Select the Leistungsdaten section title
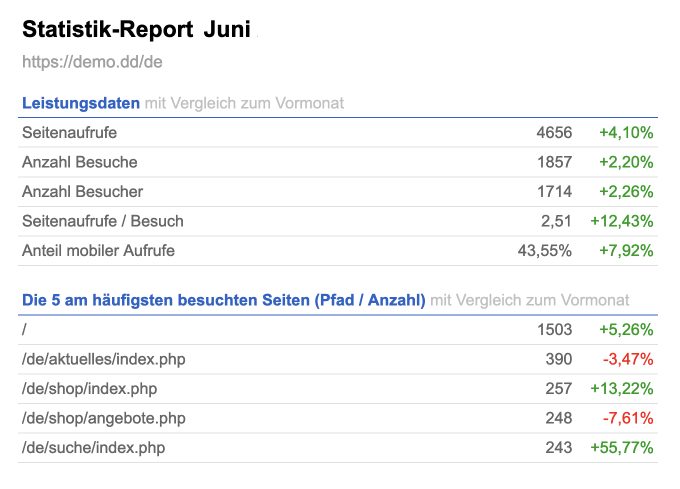 click(x=81, y=103)
